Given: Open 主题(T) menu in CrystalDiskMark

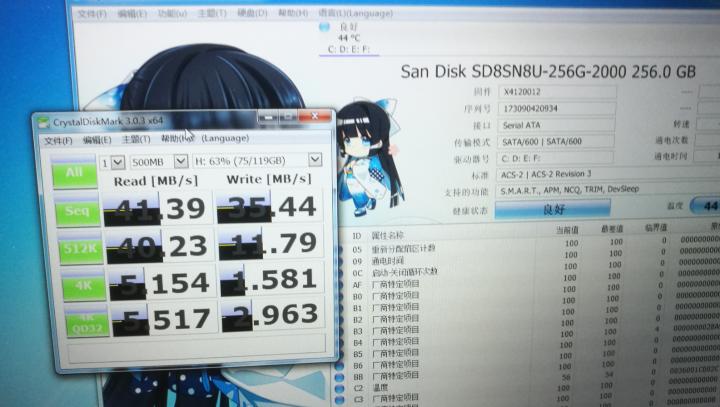Looking at the screenshot, I should point(136,139).
